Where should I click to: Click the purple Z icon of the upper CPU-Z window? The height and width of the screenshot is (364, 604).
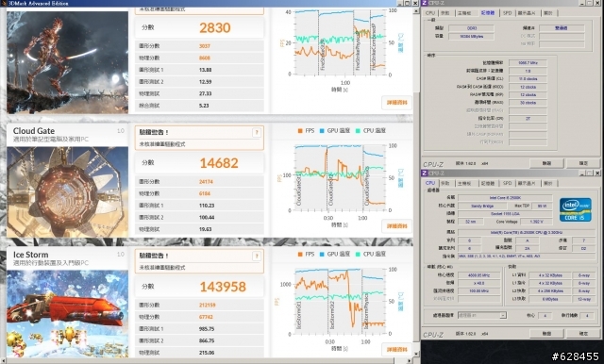[x=425, y=3]
